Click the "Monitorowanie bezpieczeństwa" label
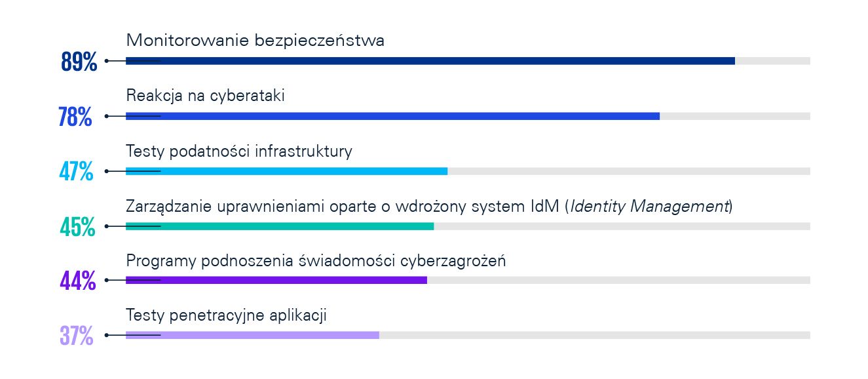This screenshot has height=379, width=868. 255,41
